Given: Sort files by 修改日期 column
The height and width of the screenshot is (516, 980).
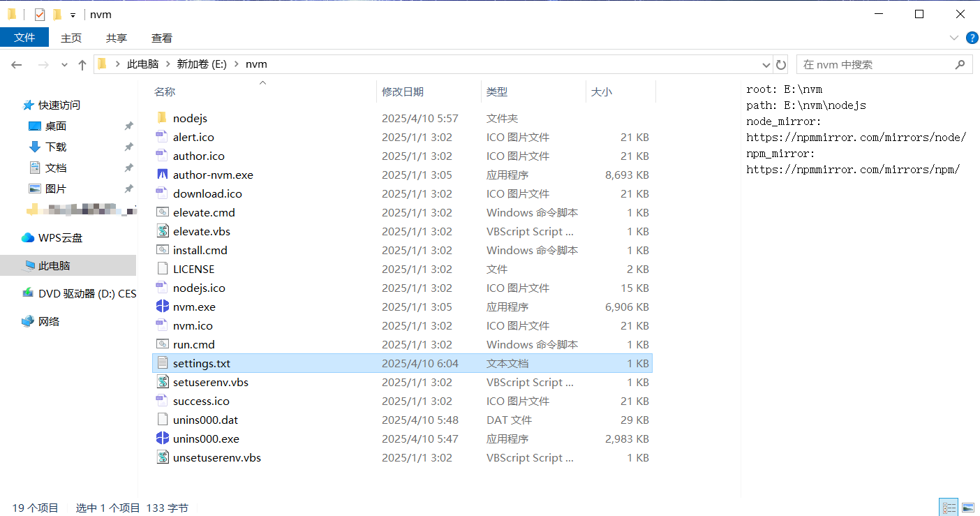Looking at the screenshot, I should pos(403,91).
